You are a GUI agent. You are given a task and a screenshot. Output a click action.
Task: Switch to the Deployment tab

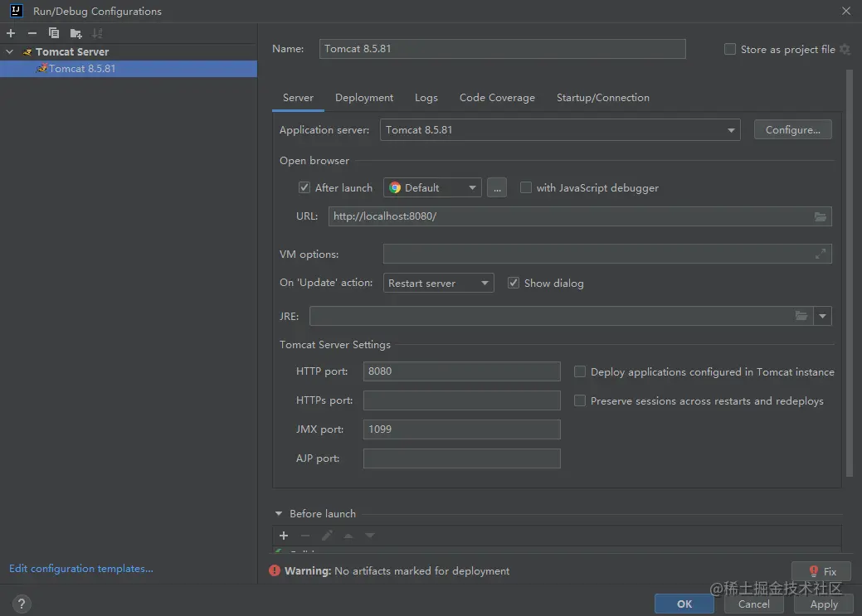(x=364, y=98)
